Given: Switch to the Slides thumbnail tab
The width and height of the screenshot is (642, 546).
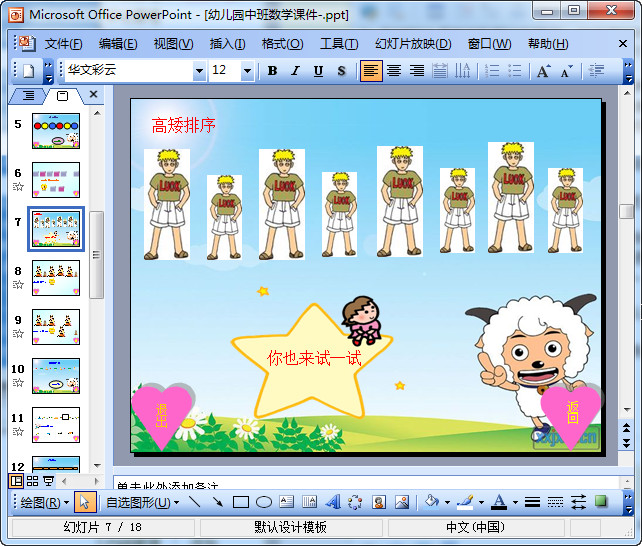Looking at the screenshot, I should [63, 96].
